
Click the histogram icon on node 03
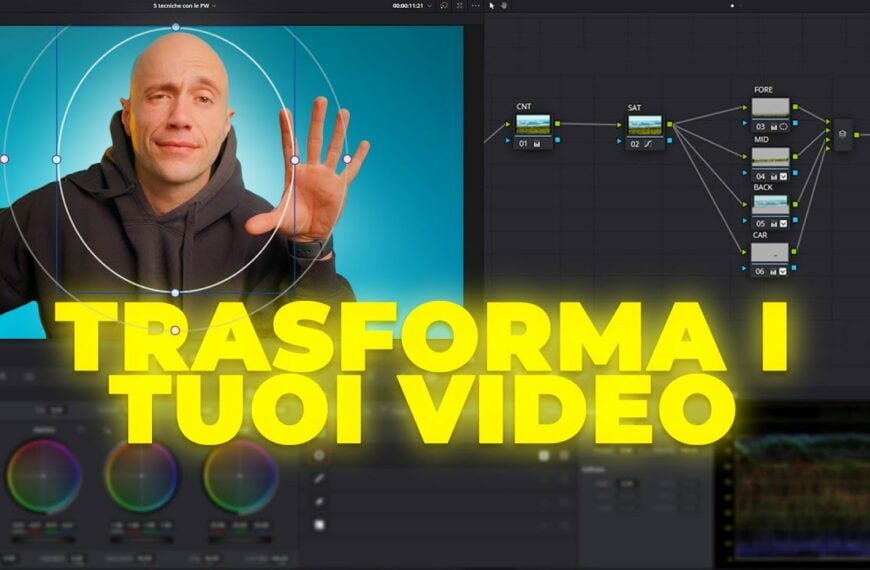point(774,127)
